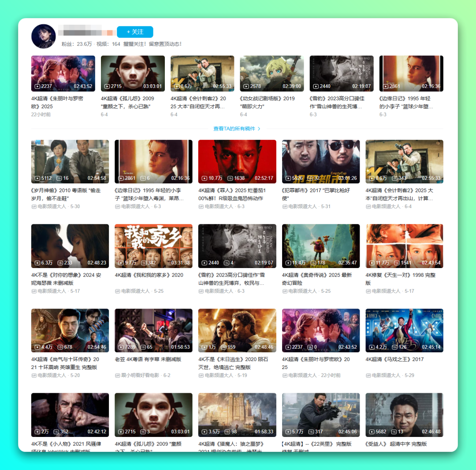Click play-count icon showing 2578 on 幼女战记

[246, 86]
